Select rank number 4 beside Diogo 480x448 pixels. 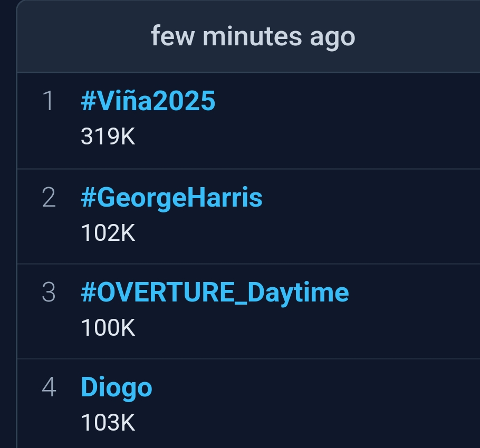coord(49,387)
